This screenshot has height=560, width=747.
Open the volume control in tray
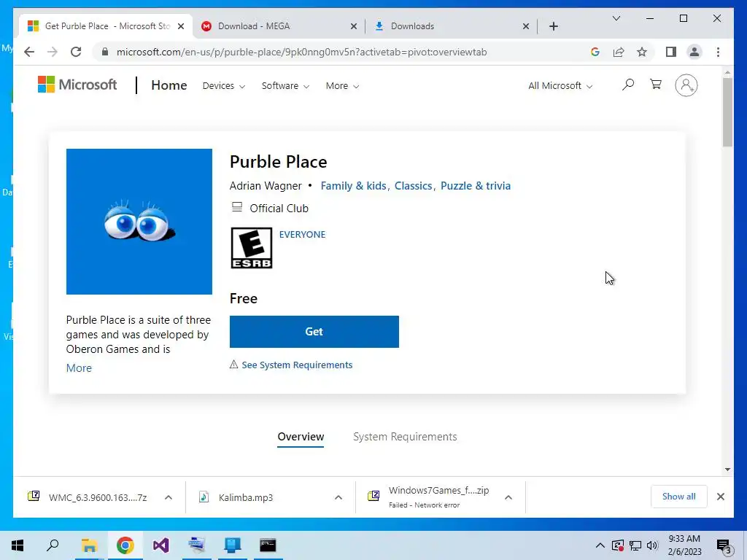point(653,545)
